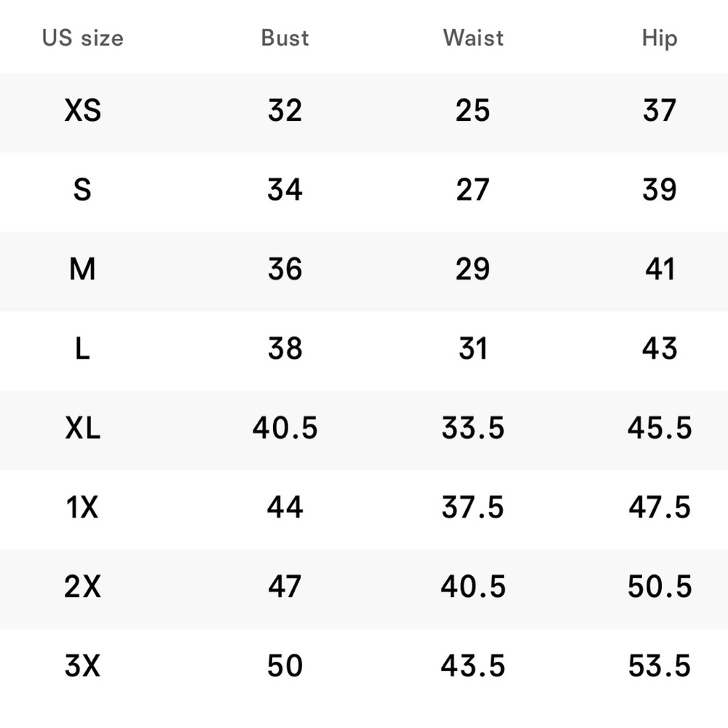Select the 1X hip value 47.5

click(x=660, y=507)
